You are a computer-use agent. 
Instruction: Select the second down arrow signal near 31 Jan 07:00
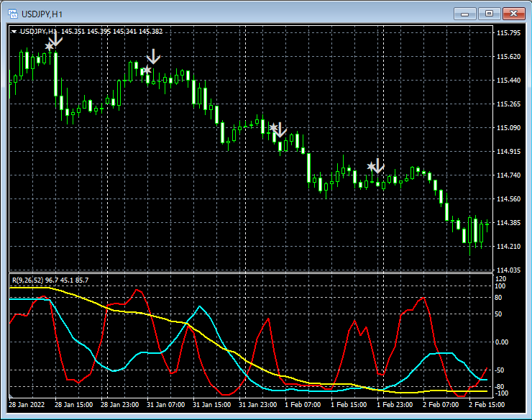pyautogui.click(x=153, y=56)
